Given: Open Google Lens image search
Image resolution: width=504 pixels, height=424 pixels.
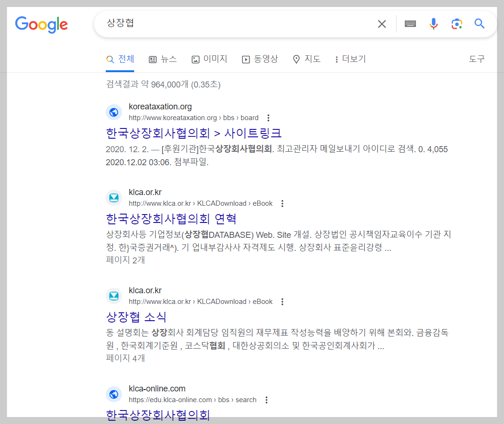Looking at the screenshot, I should point(456,24).
